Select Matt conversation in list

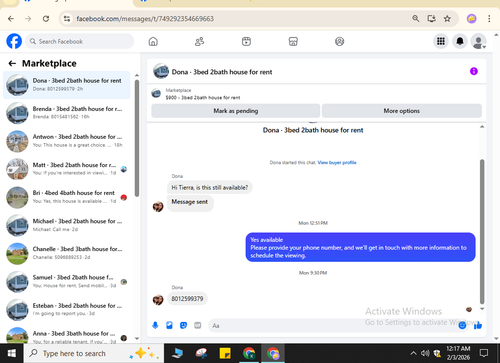tap(67, 169)
